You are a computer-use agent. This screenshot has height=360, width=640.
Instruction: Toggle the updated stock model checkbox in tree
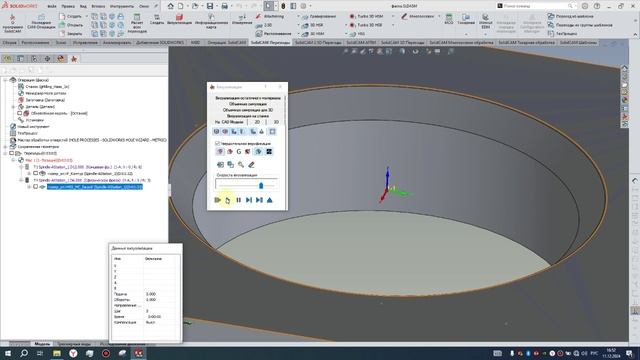[19, 113]
